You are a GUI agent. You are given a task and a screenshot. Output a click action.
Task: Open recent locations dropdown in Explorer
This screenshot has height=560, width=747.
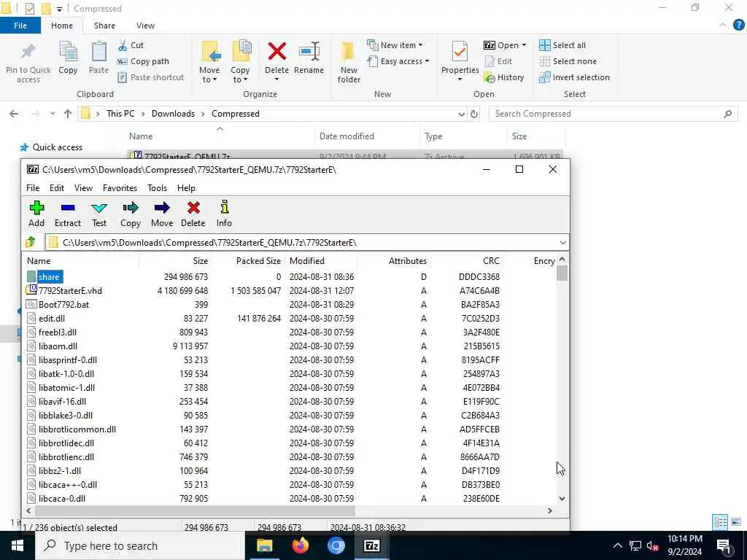(x=53, y=114)
